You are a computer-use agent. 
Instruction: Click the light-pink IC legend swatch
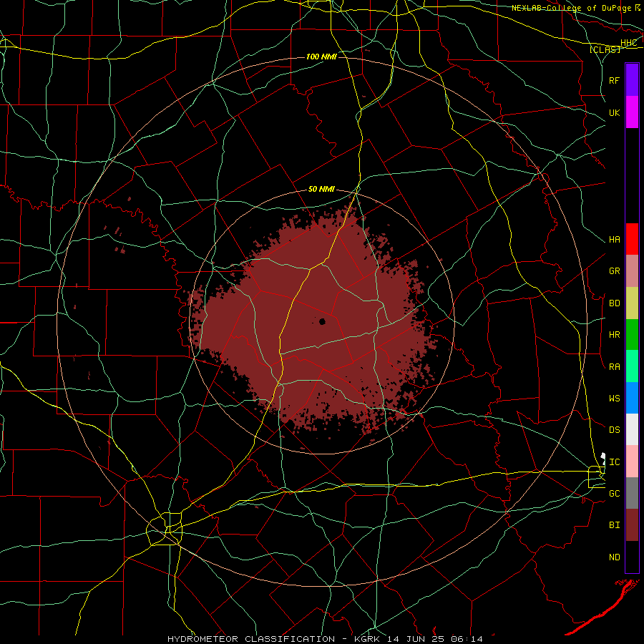(632, 462)
